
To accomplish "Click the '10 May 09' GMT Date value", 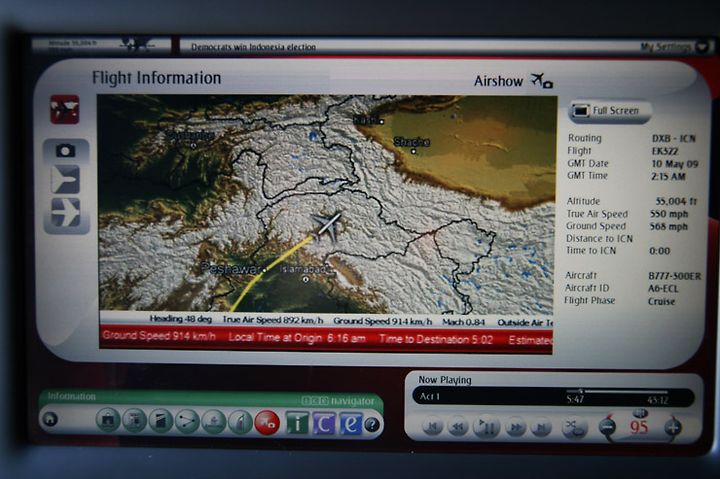I will coord(675,164).
